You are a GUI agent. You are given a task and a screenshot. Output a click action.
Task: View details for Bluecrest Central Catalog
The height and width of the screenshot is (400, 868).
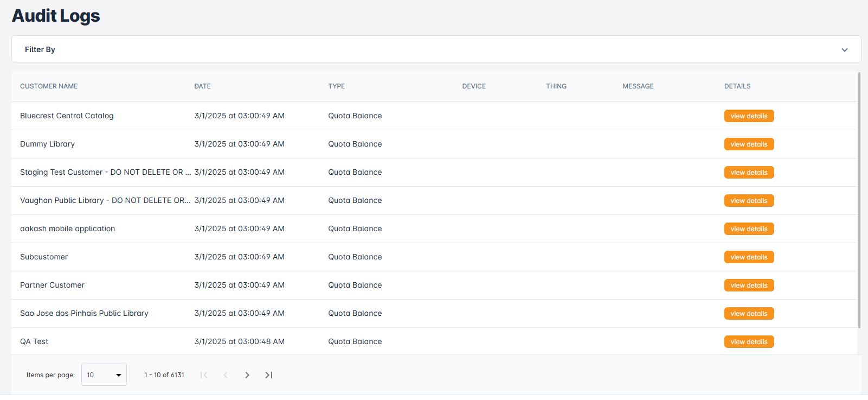(749, 116)
